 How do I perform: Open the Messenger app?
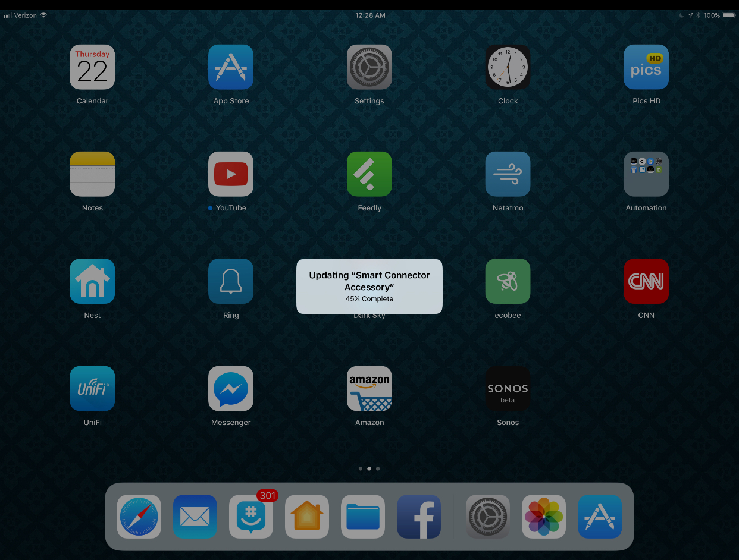231,389
